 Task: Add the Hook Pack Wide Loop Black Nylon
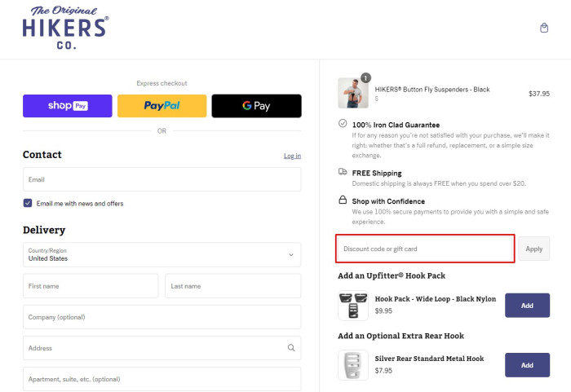click(x=527, y=306)
